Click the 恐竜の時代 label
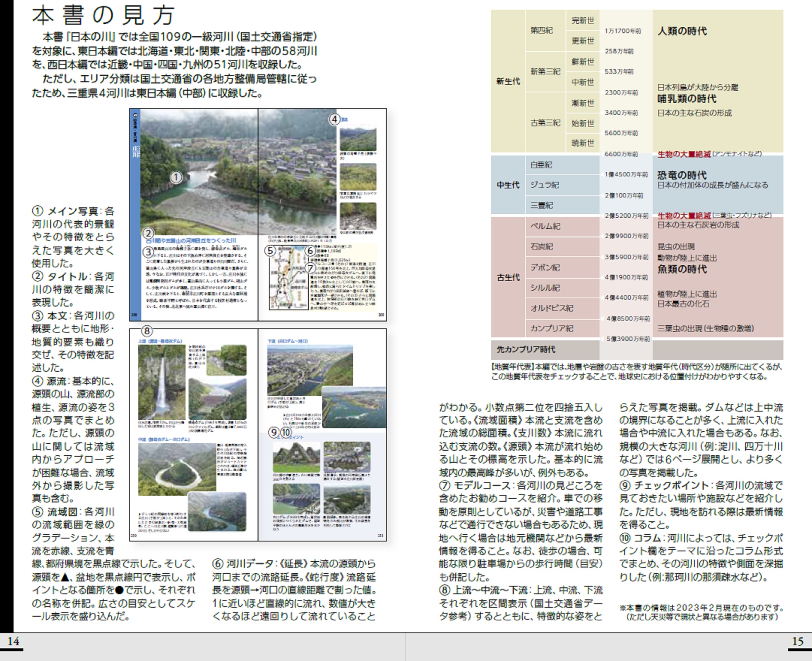The image size is (812, 661). click(x=682, y=175)
